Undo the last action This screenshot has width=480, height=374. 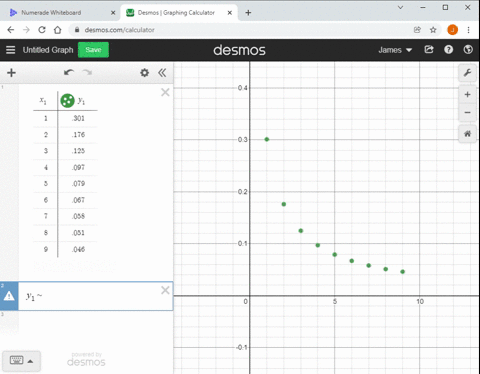tap(69, 72)
